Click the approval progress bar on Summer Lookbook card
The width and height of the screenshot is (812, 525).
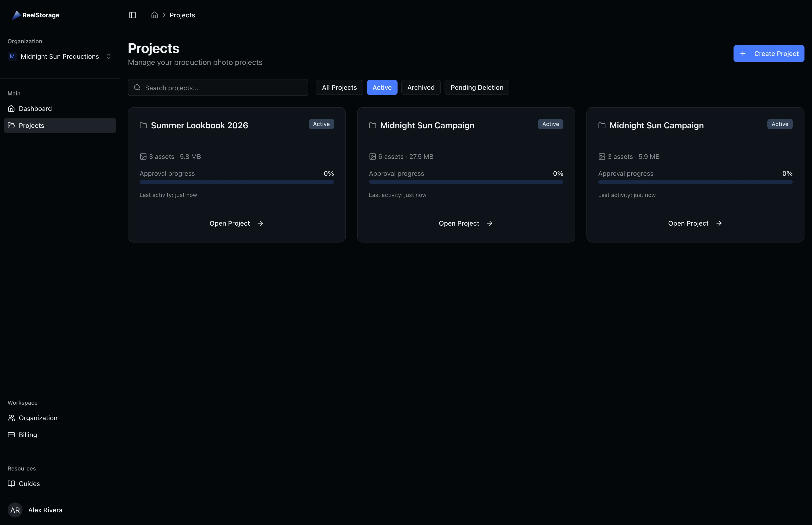[x=236, y=182]
